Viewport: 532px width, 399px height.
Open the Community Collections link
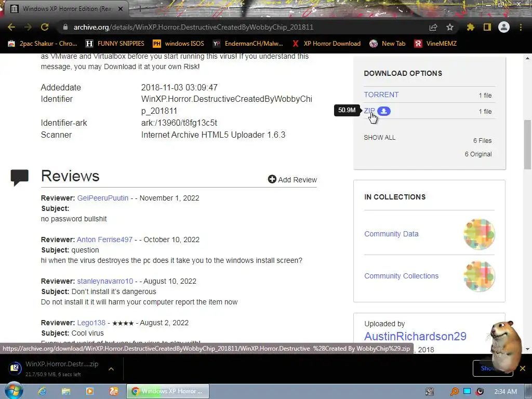[x=402, y=276]
